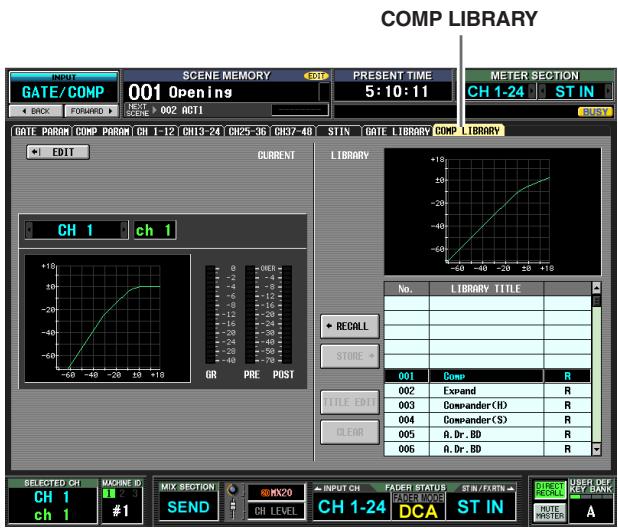Select machine ID 3
618x529 pixels.
[135, 493]
